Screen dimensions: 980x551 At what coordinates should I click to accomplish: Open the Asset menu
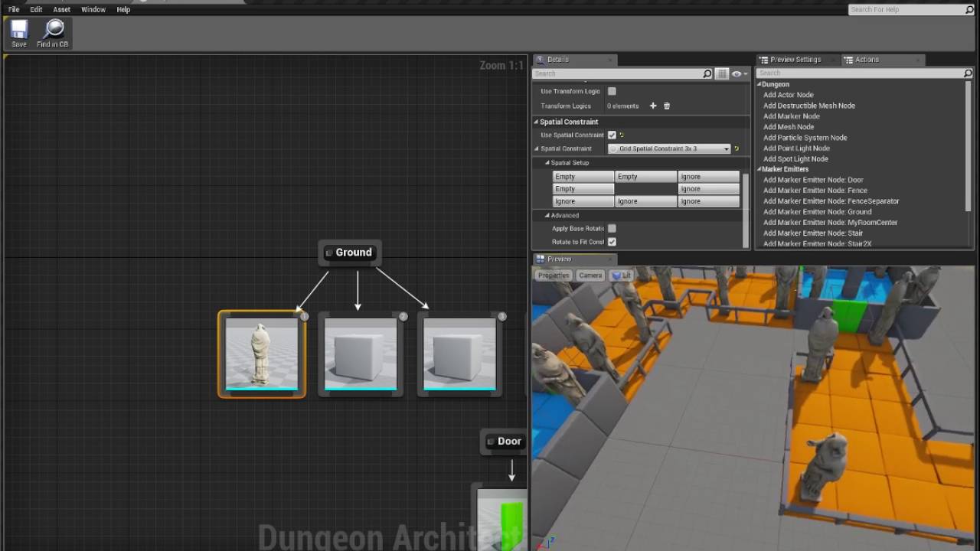(62, 9)
